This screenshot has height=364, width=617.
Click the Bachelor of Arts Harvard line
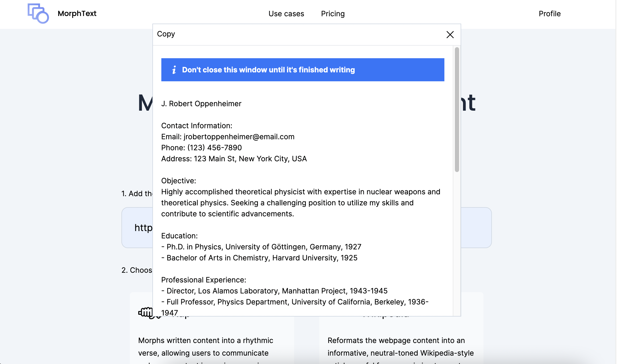pyautogui.click(x=259, y=258)
